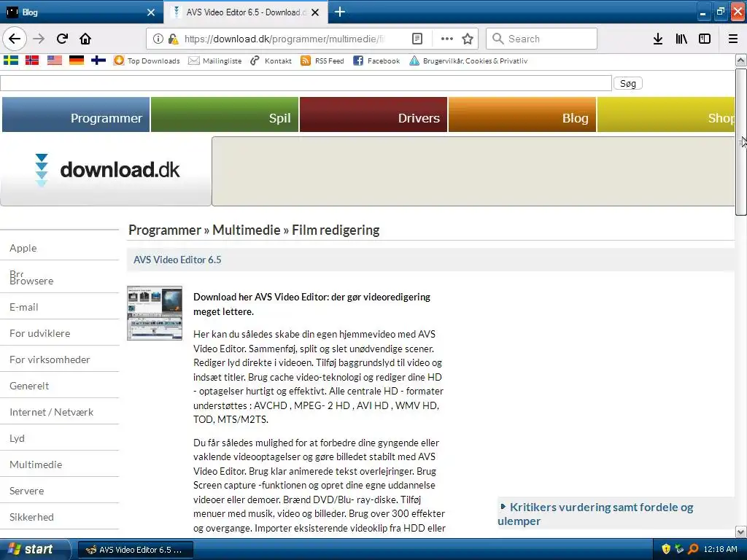
Task: Close the AVS Video Editor tab
Action: (x=315, y=12)
